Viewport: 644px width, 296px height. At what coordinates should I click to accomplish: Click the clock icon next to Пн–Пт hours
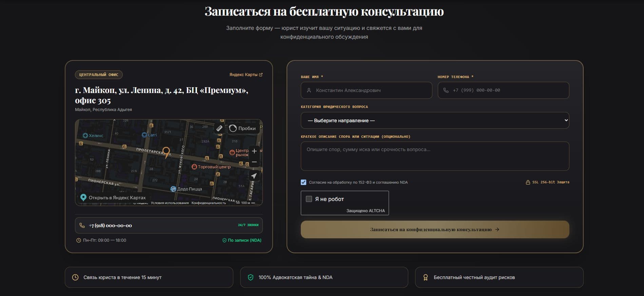pos(79,240)
